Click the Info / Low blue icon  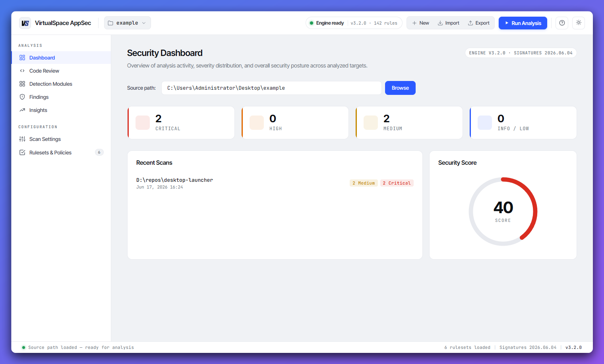pyautogui.click(x=485, y=123)
